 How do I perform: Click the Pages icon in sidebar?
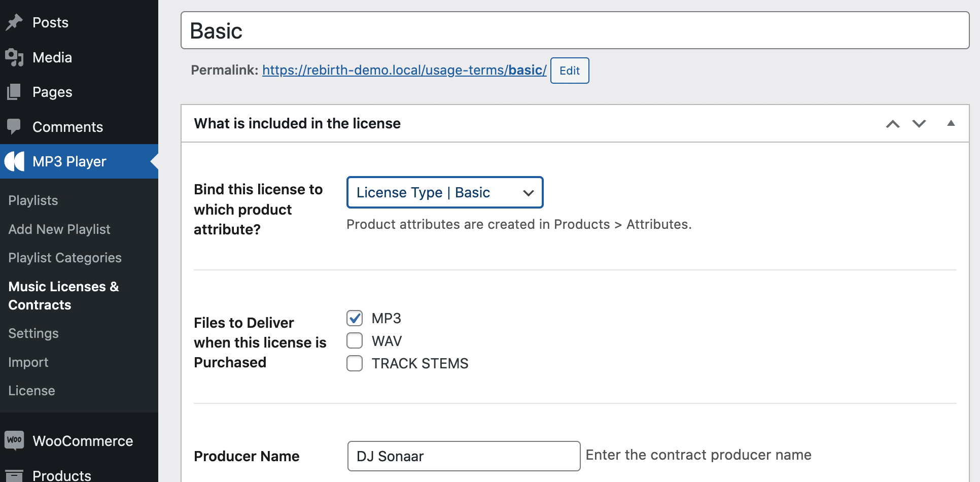(x=14, y=92)
